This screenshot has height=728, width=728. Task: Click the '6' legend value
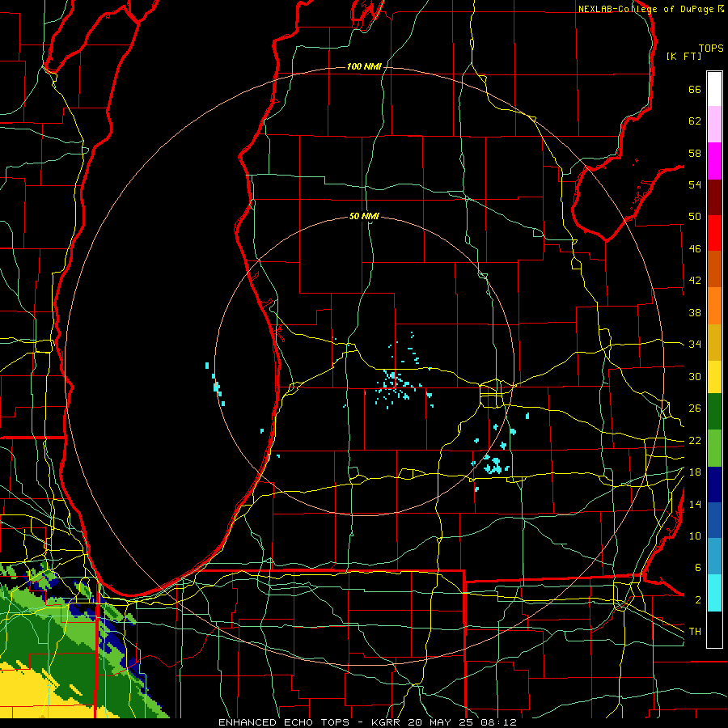click(697, 568)
